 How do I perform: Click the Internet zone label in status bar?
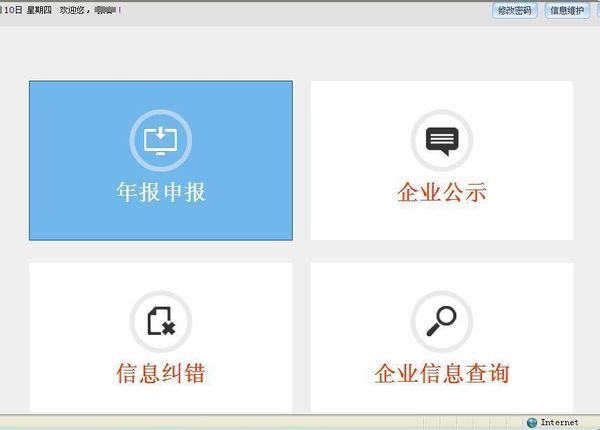click(x=559, y=423)
